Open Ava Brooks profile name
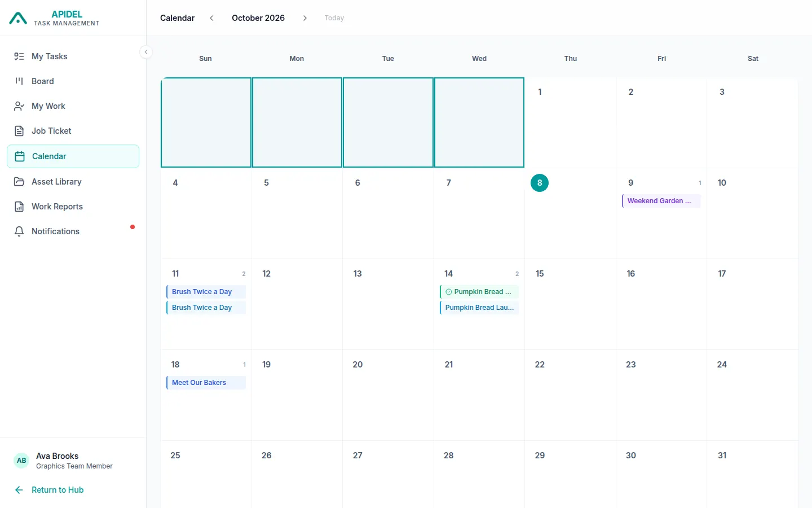Image resolution: width=812 pixels, height=508 pixels. pos(58,456)
